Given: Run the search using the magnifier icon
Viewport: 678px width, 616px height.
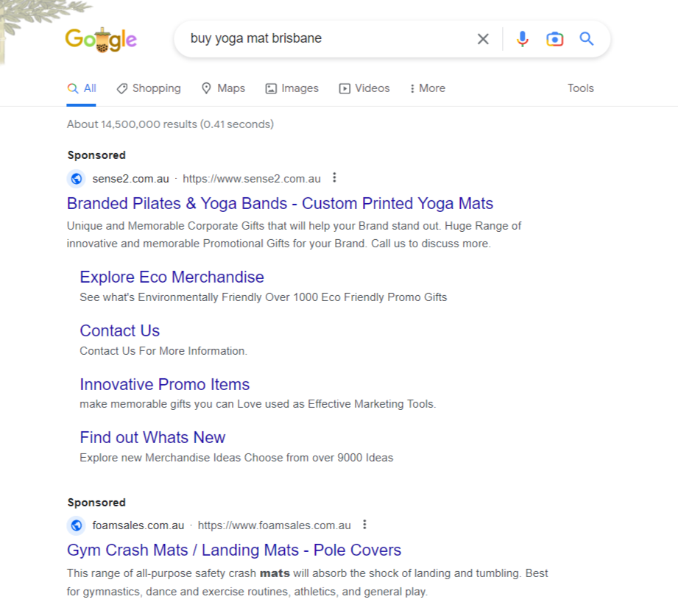Looking at the screenshot, I should (x=587, y=38).
